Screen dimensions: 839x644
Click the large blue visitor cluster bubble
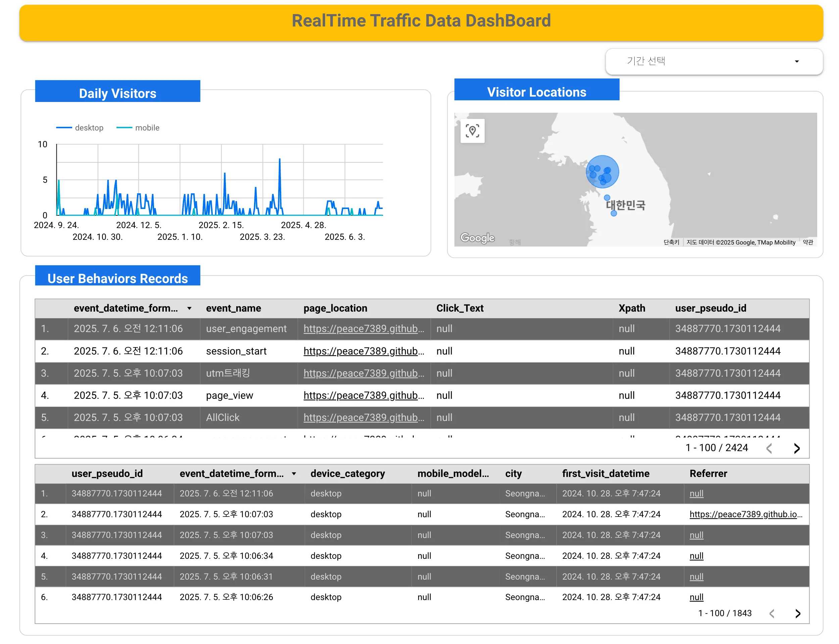click(x=602, y=171)
